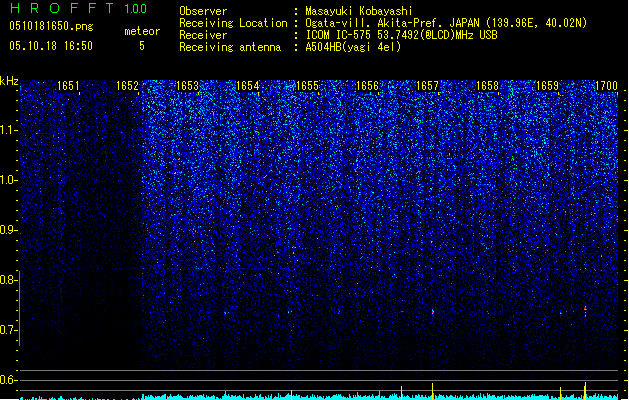This screenshot has height=400, width=629.
Task: Click the 1655 time marker
Action: point(307,86)
